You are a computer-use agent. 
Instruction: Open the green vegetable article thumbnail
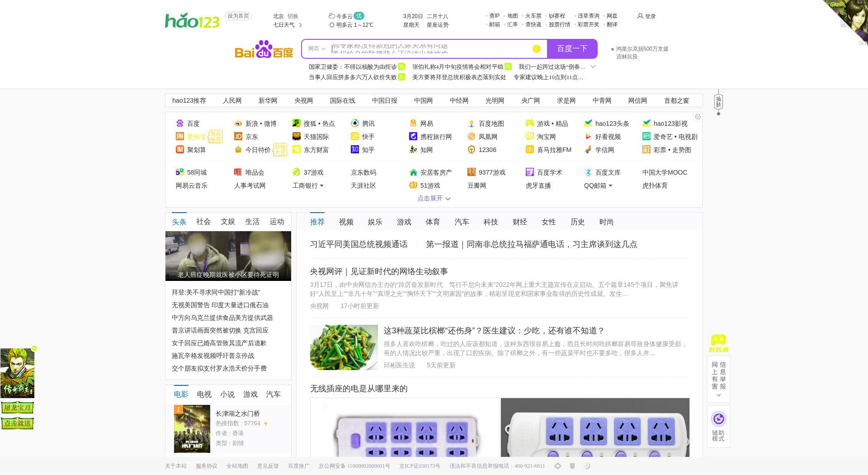point(344,347)
